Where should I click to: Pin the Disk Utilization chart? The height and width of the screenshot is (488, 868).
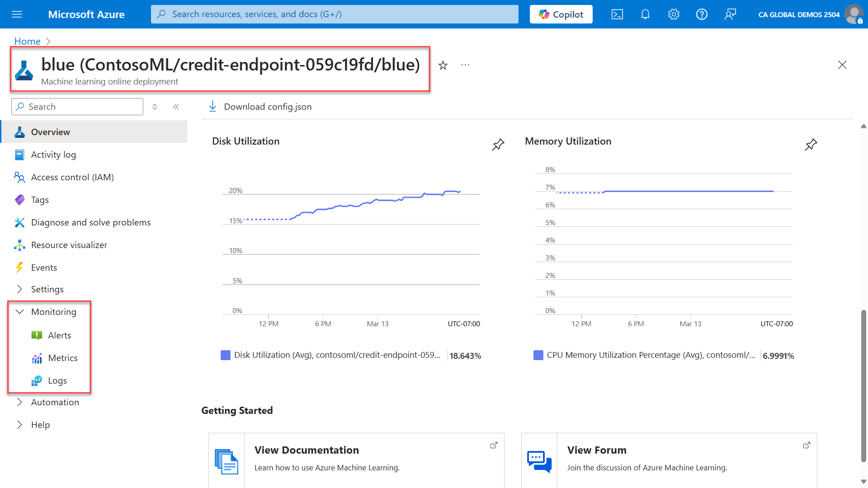498,145
